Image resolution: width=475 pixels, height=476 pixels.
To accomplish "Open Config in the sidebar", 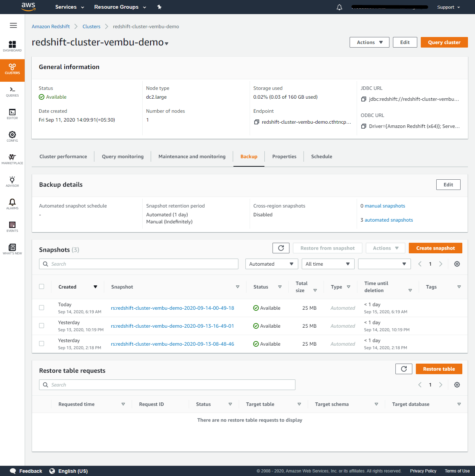I will 12,137.
